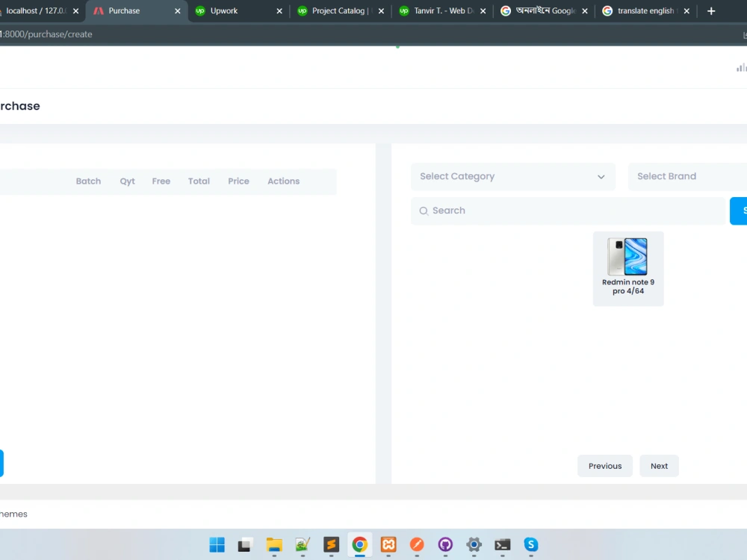Open Task View from taskbar
The height and width of the screenshot is (560, 747).
tap(245, 544)
